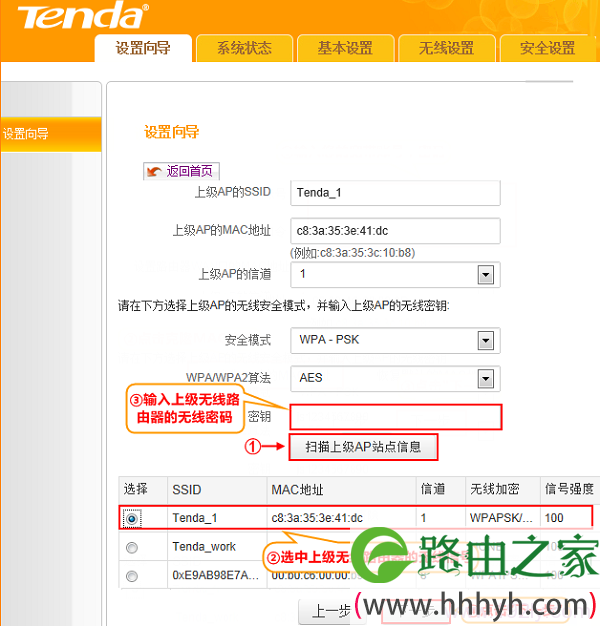The height and width of the screenshot is (626, 600).
Task: Click the return arrow icon beside 返回首页
Action: pyautogui.click(x=154, y=172)
